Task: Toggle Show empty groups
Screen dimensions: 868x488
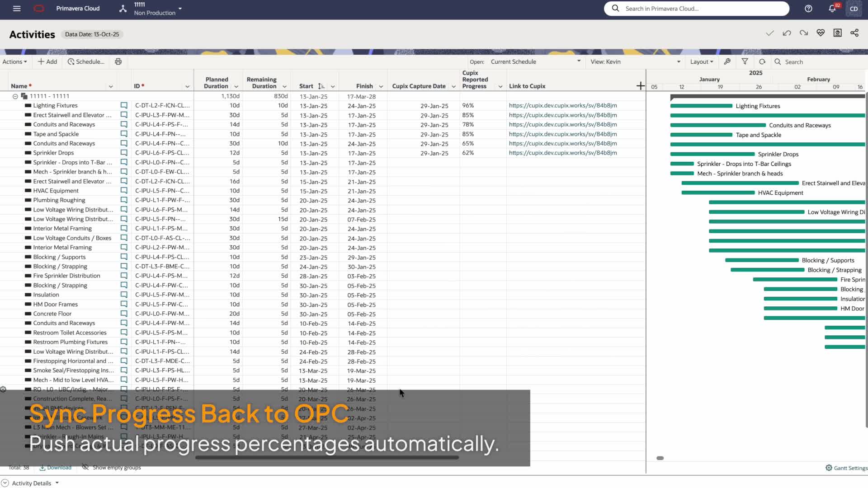Action: point(112,468)
